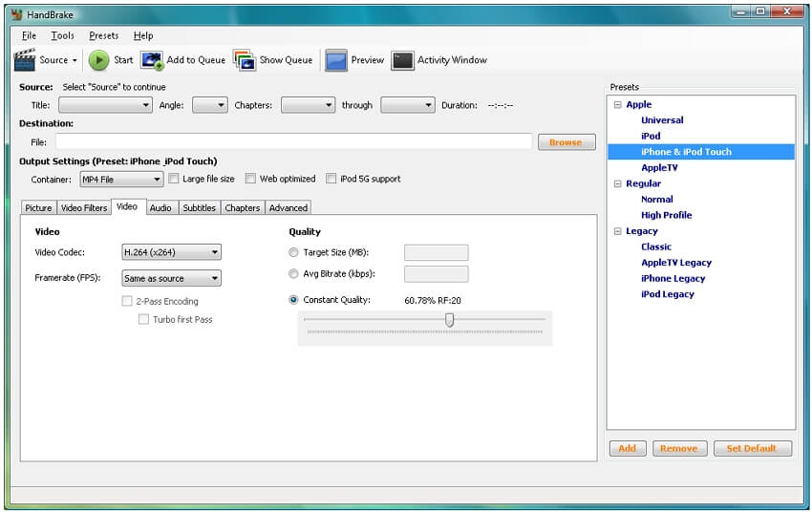Toggle the 2-Pass Encoding checkbox
The width and height of the screenshot is (812, 514).
click(127, 301)
